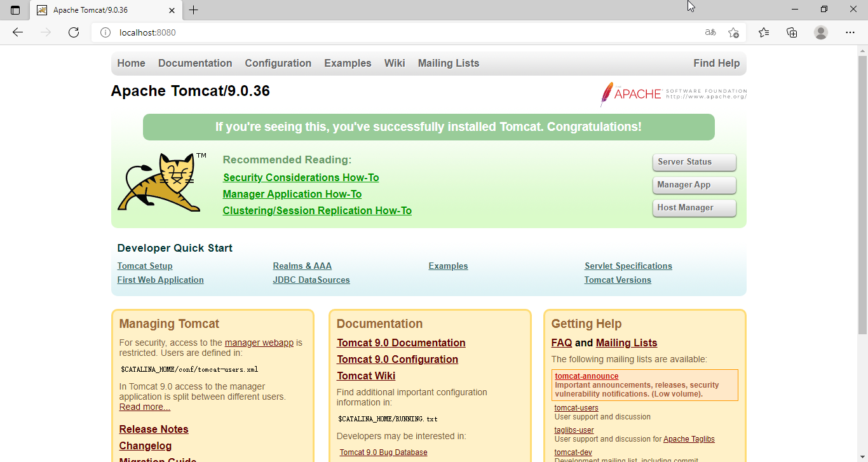868x462 pixels.
Task: Open Tomcat 9.0 Documentation link
Action: click(x=401, y=343)
